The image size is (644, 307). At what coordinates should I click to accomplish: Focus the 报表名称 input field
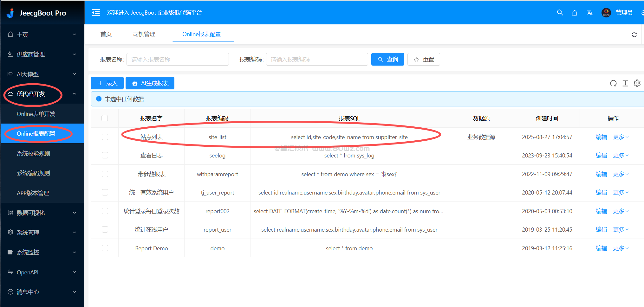point(178,59)
